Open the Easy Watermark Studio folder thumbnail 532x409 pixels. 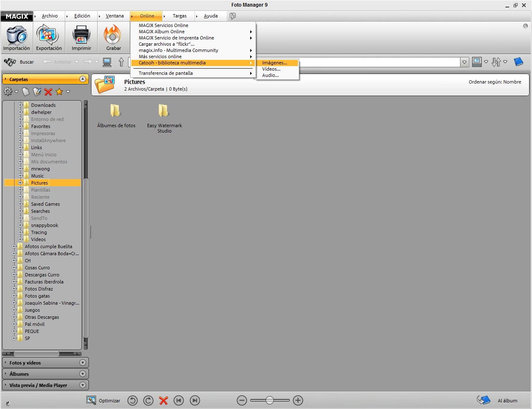[x=164, y=118]
